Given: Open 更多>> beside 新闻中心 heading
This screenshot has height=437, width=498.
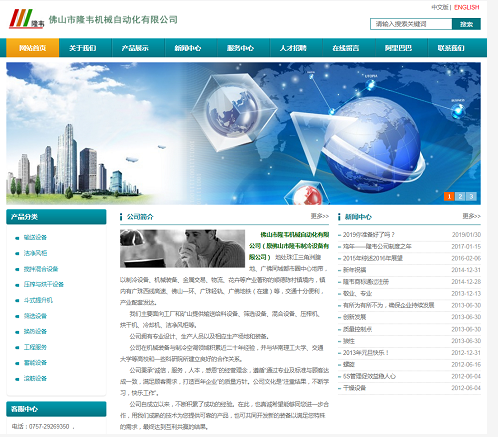Looking at the screenshot, I should pos(471,216).
